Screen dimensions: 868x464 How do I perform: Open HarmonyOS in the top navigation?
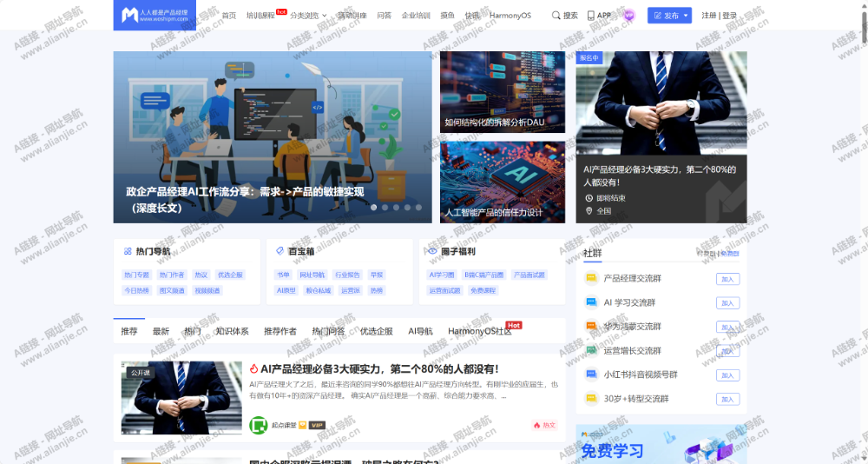click(x=510, y=16)
